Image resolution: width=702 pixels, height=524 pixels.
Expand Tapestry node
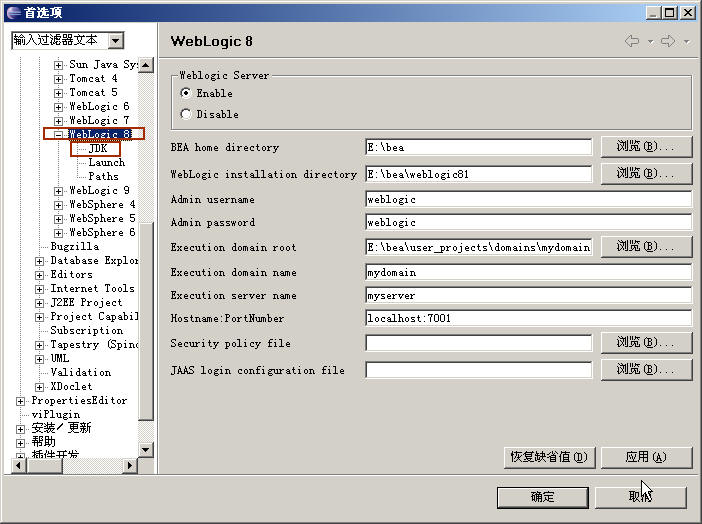(x=39, y=345)
